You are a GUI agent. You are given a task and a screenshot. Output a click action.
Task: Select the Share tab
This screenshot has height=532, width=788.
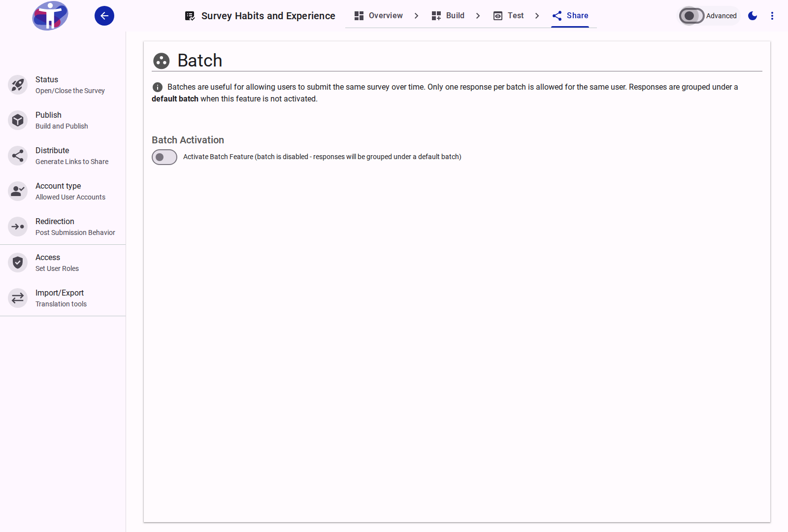pos(570,16)
